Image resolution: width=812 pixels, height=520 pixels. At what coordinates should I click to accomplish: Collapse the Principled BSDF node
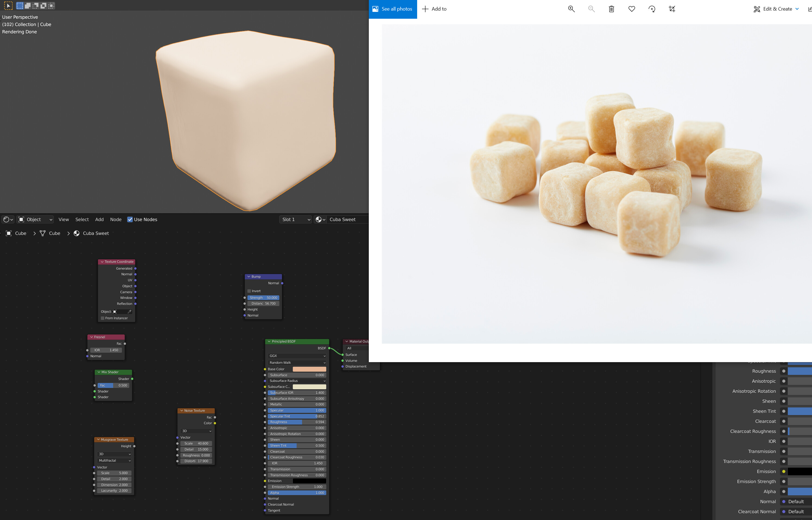pyautogui.click(x=269, y=341)
